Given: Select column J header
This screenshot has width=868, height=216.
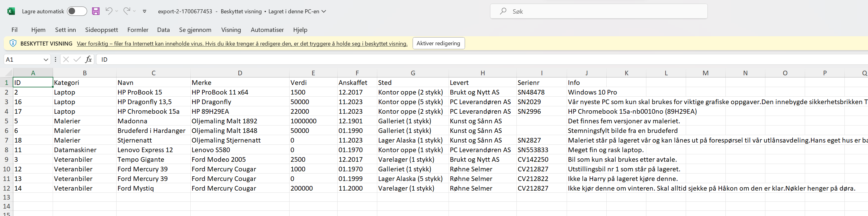Looking at the screenshot, I should (x=586, y=73).
